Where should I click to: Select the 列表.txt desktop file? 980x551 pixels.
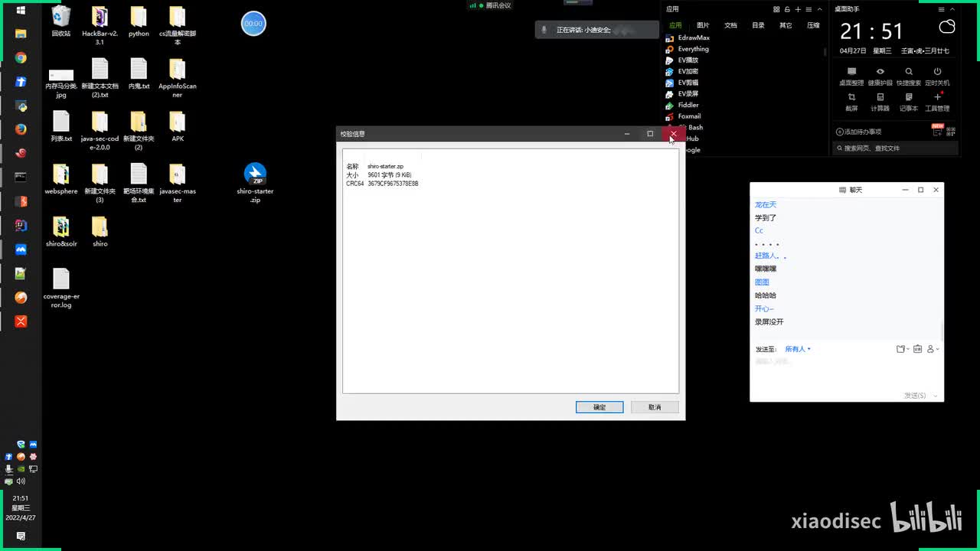(61, 126)
